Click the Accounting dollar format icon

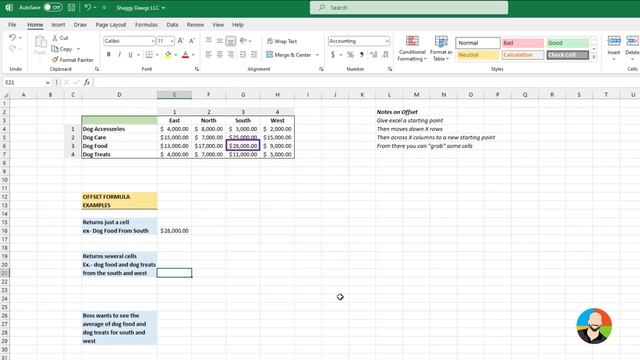click(333, 54)
